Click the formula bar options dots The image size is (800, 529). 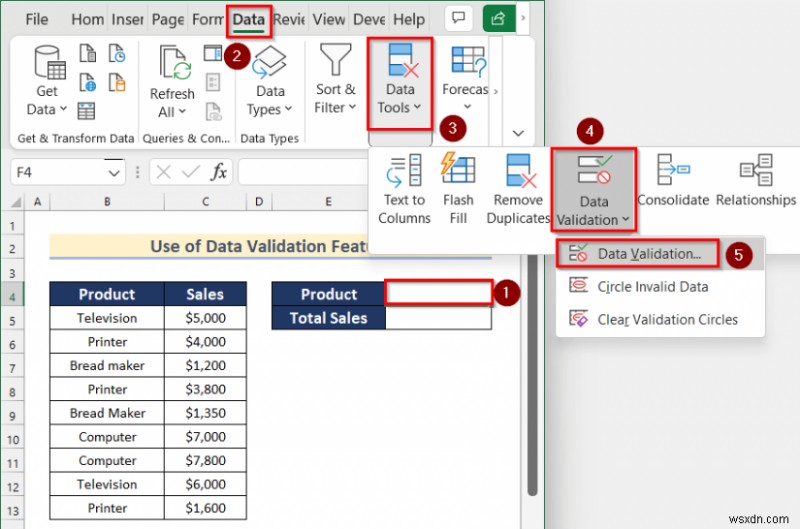pos(137,172)
